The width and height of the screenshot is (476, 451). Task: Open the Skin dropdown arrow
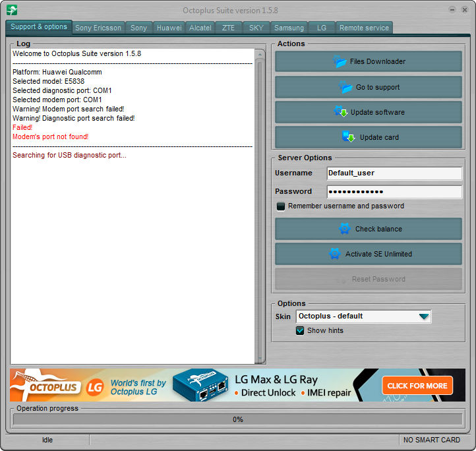(424, 316)
